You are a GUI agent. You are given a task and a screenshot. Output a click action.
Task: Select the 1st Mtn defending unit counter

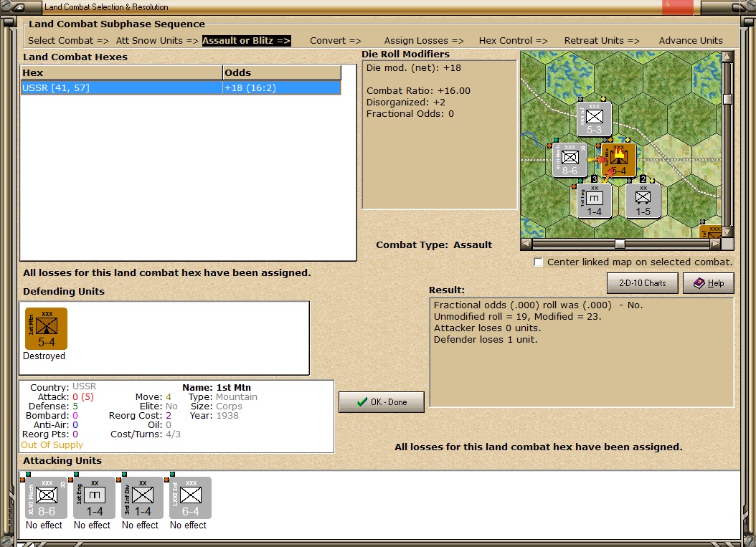(47, 328)
